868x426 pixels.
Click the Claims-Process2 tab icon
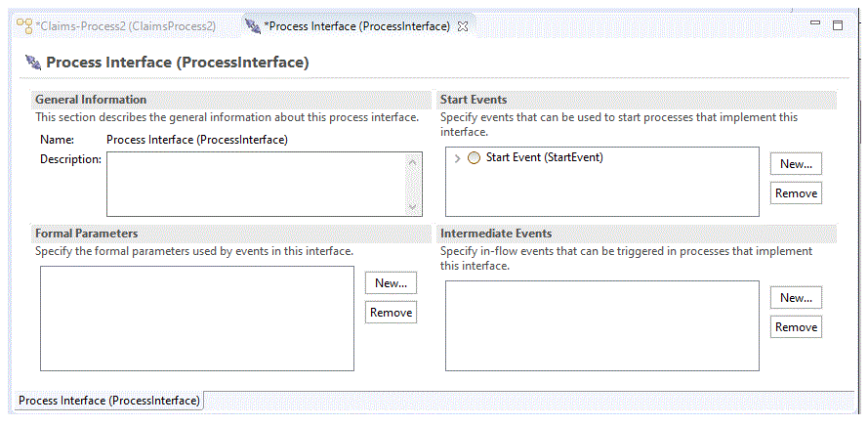[25, 26]
